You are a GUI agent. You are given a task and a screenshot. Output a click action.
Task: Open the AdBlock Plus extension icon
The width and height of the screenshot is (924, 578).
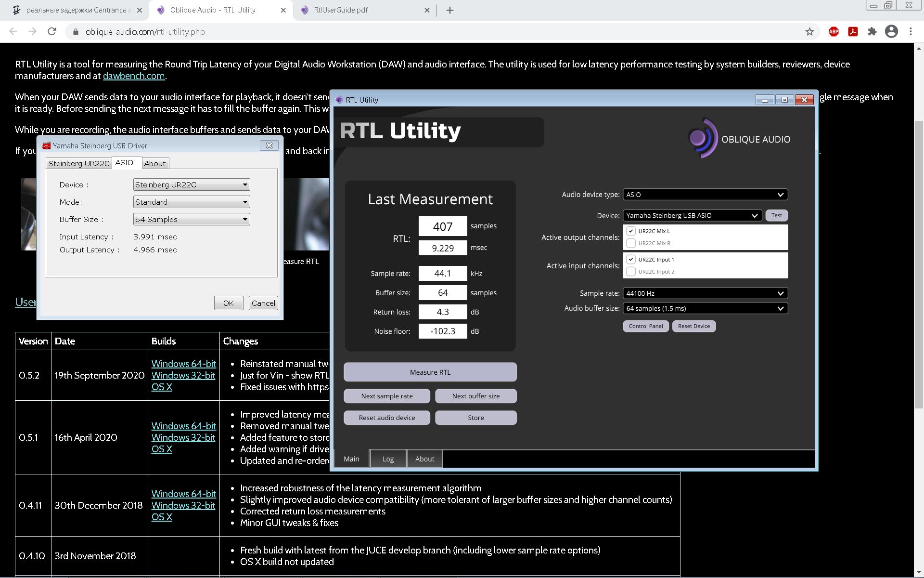(834, 32)
